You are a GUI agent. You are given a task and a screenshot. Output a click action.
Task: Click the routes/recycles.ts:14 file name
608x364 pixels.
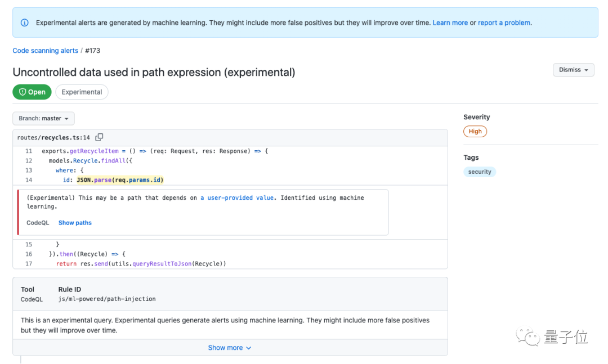tap(53, 137)
